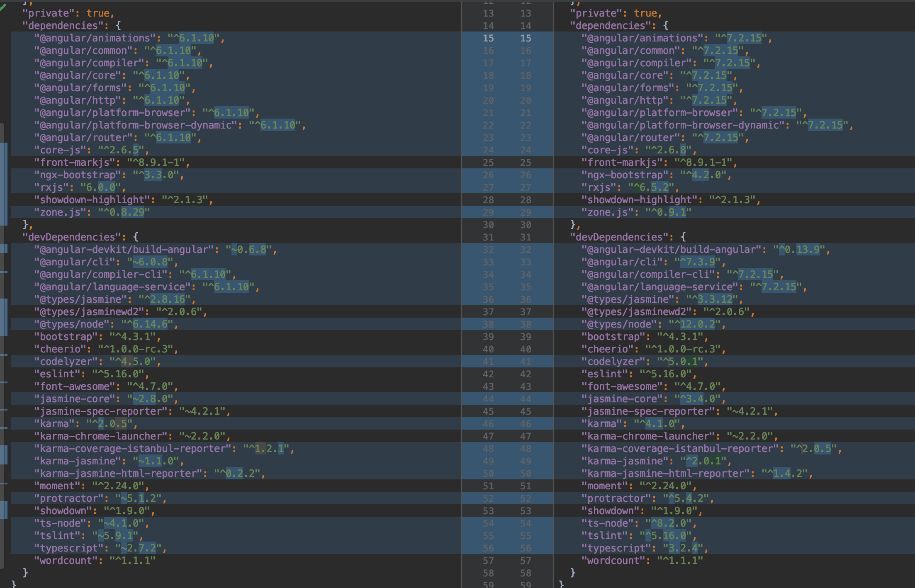Click @types/node line at version ^6.14.6
915x588 pixels.
106,324
